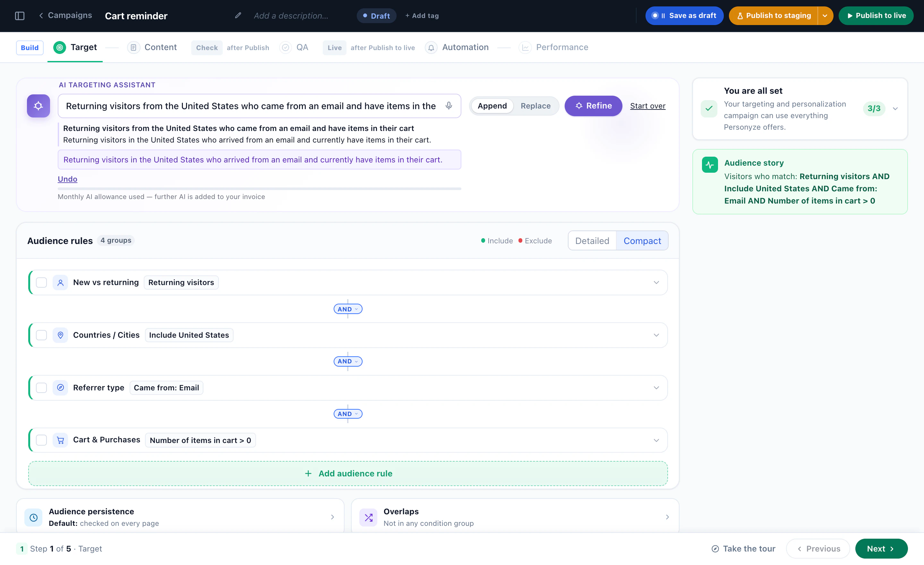Image resolution: width=924 pixels, height=565 pixels.
Task: Open the Performance tab
Action: click(553, 48)
